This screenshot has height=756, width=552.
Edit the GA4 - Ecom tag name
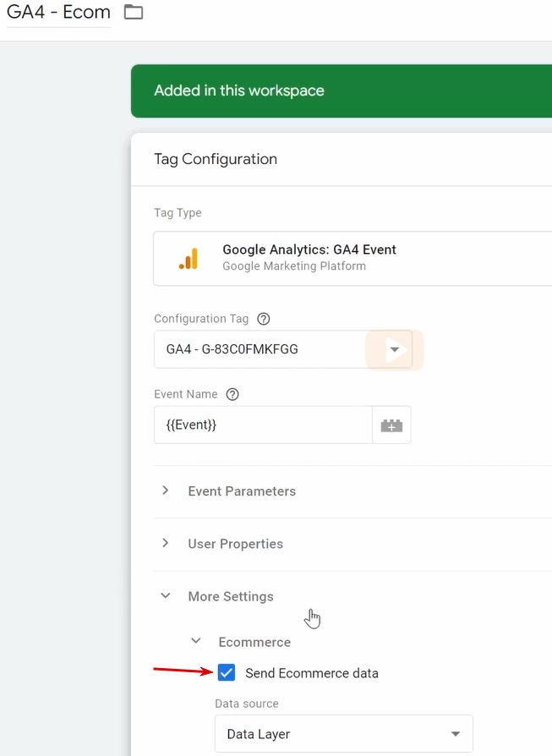tap(58, 13)
